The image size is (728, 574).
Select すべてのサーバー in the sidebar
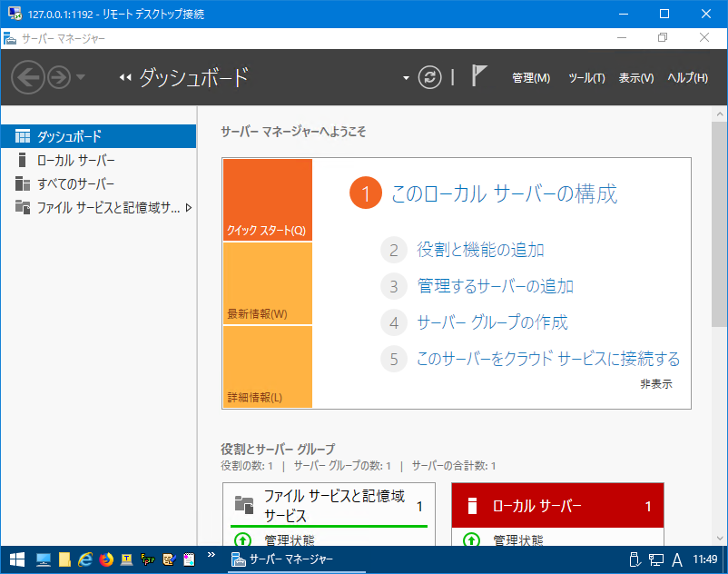98,183
